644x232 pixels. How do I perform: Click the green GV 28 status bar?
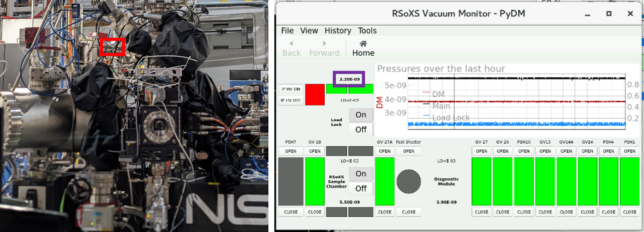click(315, 181)
